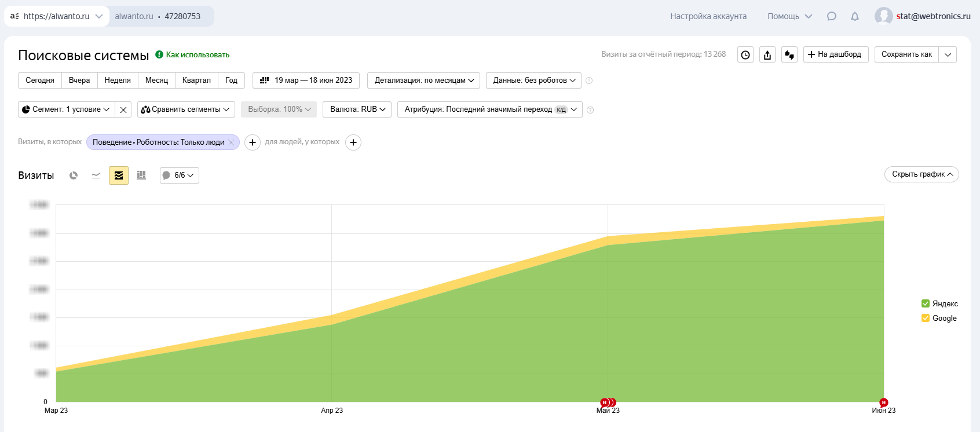Open the chat messages icon
Image resolution: width=980 pixels, height=432 pixels.
(x=832, y=16)
